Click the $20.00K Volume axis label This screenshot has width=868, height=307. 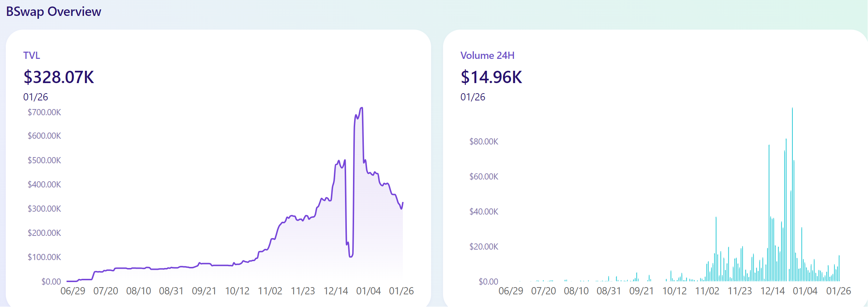coord(484,247)
